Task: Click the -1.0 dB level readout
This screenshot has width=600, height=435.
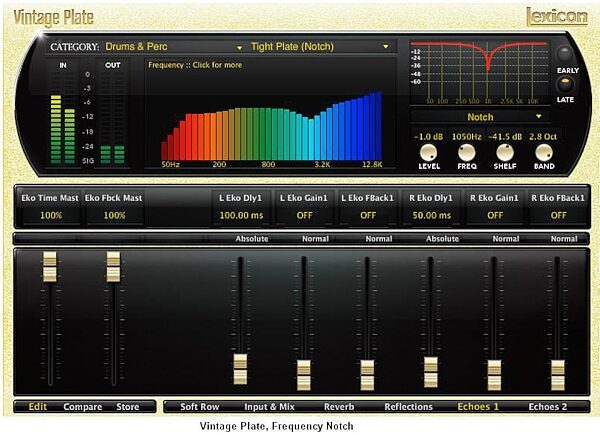Action: pyautogui.click(x=428, y=137)
